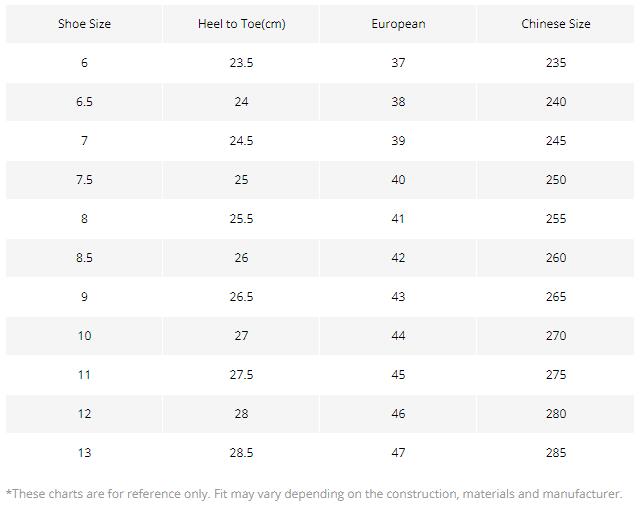642x518 pixels.
Task: Select European size 44 cell
Action: coord(398,335)
